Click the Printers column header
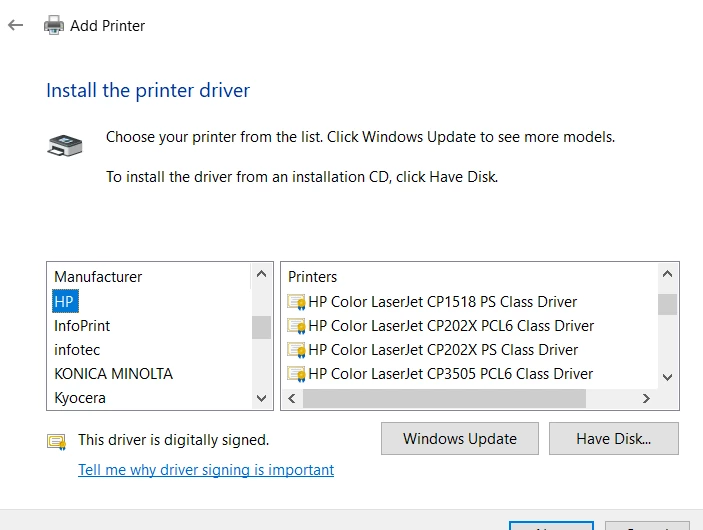This screenshot has height=530, width=703. point(312,277)
